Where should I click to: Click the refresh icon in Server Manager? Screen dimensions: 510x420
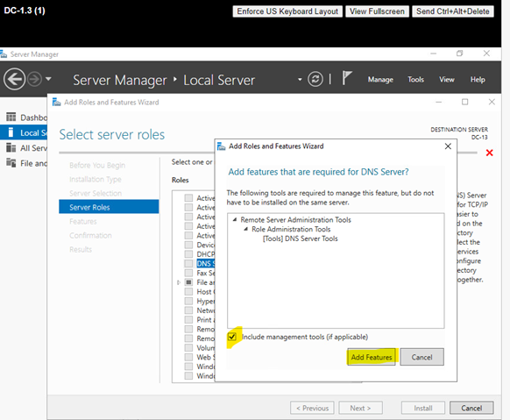click(315, 79)
